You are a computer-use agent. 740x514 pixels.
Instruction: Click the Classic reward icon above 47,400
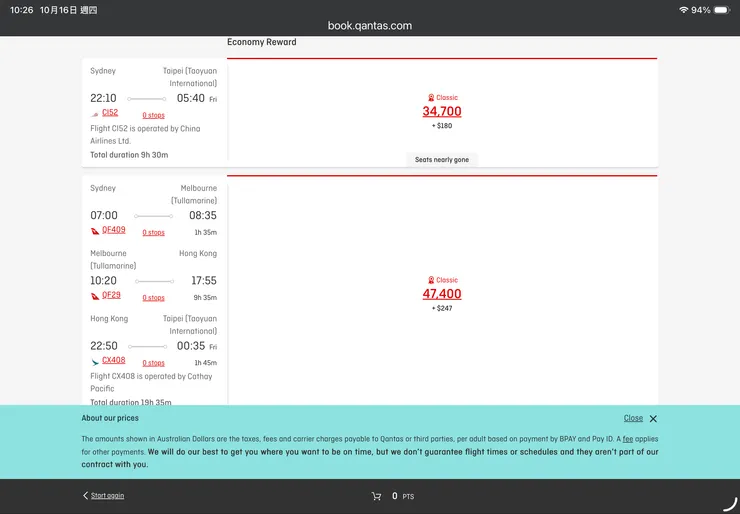click(x=431, y=280)
